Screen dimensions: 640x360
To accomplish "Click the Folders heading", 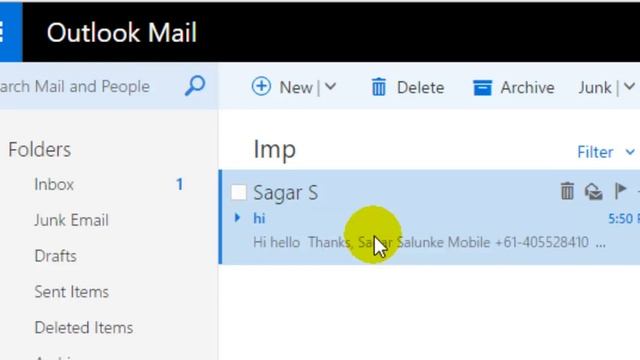I will click(x=40, y=149).
